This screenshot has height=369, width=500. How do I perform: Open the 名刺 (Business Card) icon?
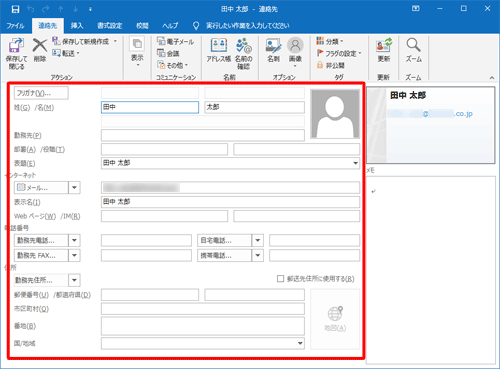pos(273,46)
